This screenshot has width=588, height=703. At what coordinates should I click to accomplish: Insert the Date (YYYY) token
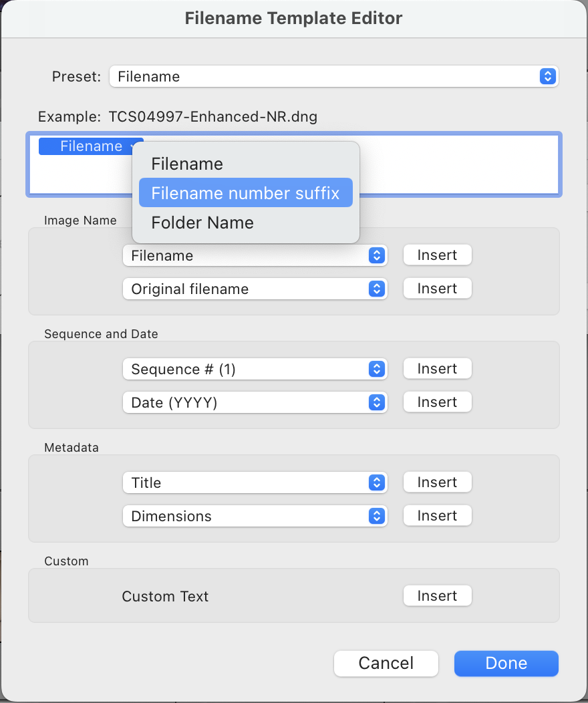[x=437, y=402]
